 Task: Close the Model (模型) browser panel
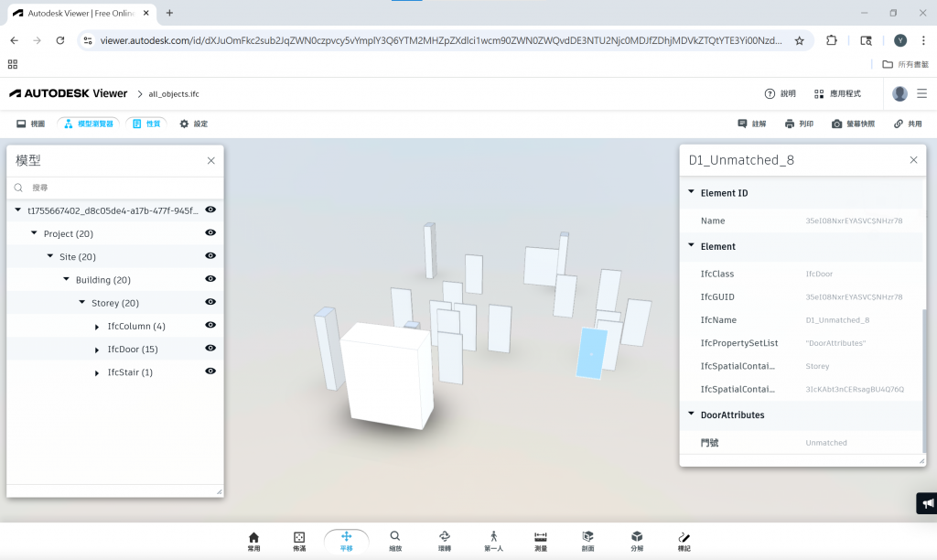tap(211, 161)
